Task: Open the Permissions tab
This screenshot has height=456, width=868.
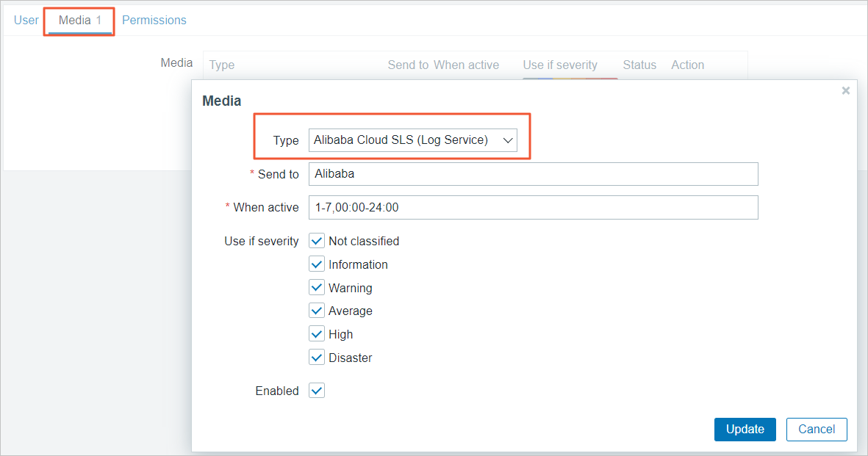Action: 154,21
